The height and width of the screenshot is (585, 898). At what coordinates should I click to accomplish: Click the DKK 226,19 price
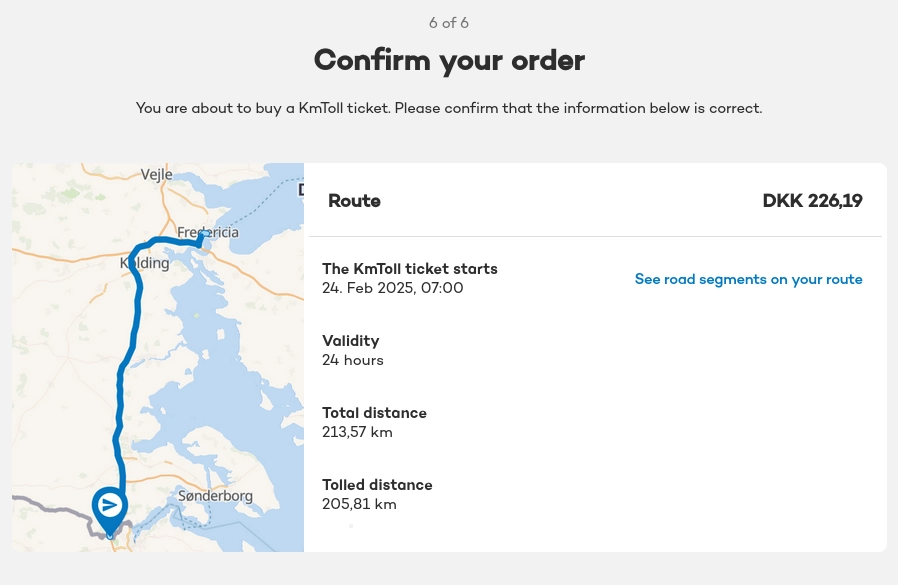[812, 201]
